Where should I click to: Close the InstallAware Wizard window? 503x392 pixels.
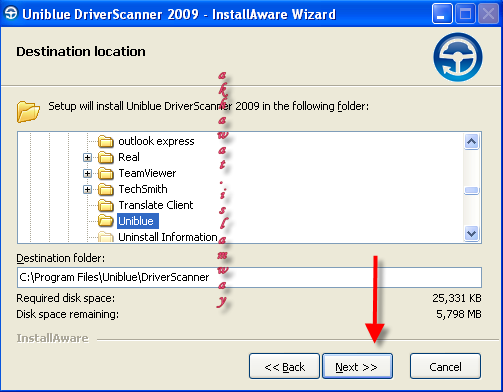click(489, 14)
